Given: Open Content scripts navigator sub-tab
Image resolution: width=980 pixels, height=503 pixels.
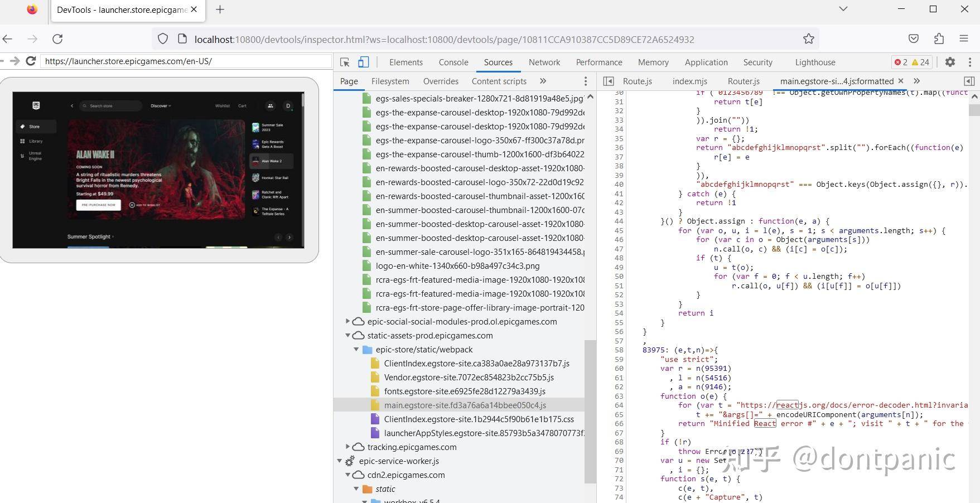Looking at the screenshot, I should 499,81.
